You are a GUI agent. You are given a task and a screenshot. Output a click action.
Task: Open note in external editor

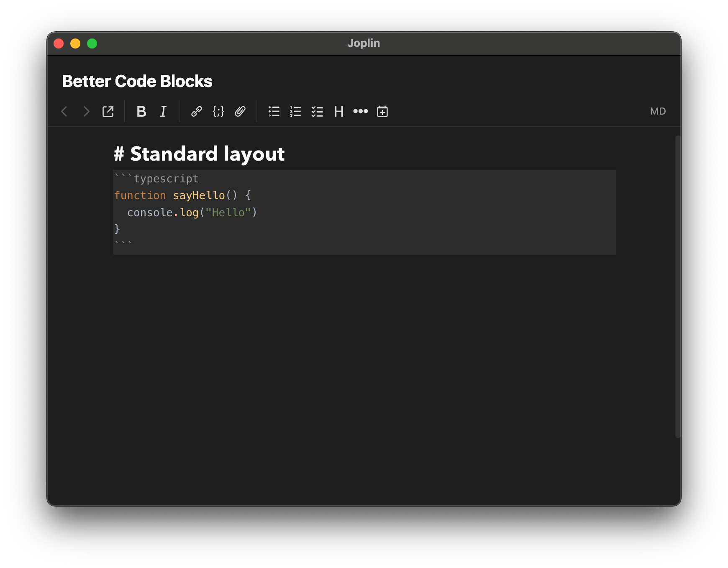[108, 111]
